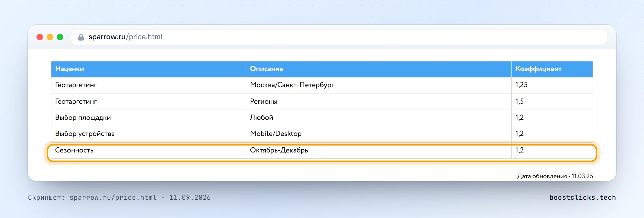Viewport: 644px width, 218px height.
Task: Click the Скриншот source caption text
Action: [x=119, y=198]
